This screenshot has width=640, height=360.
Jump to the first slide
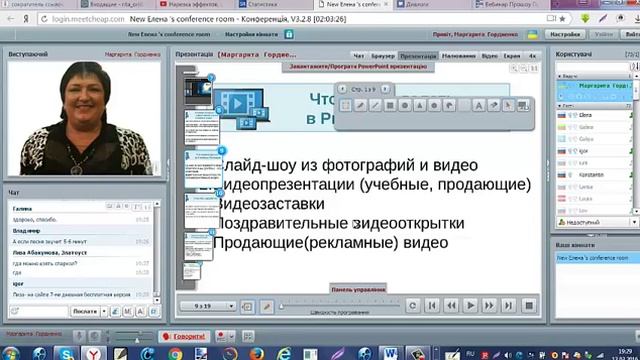click(432, 306)
